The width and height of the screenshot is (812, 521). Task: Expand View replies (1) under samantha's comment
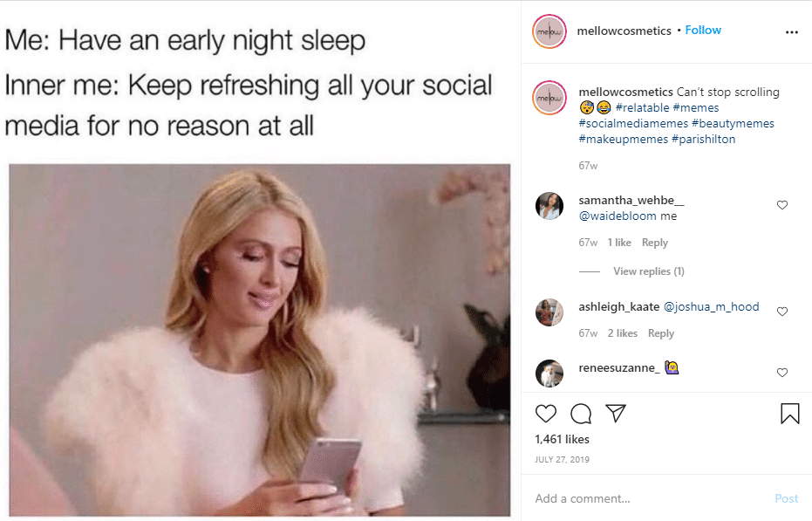point(648,271)
